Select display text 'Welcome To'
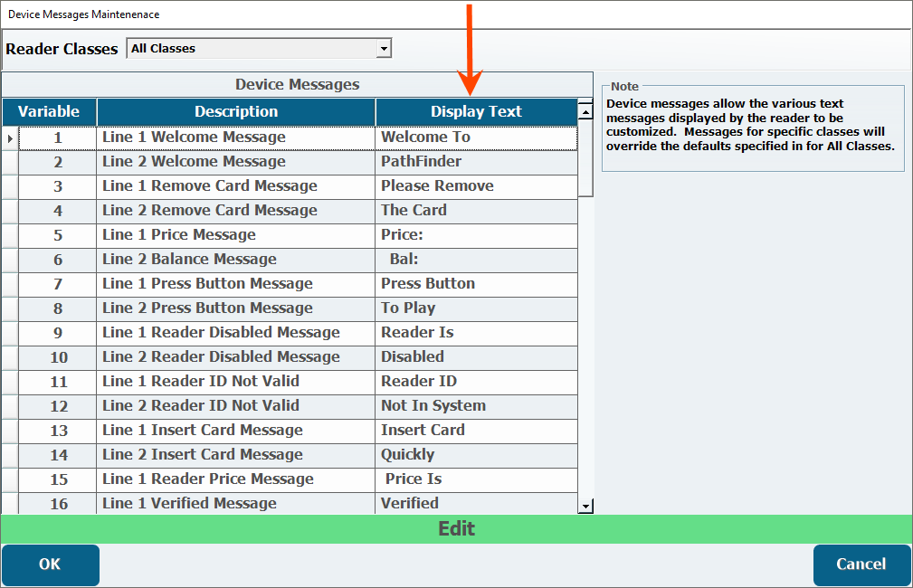913x588 pixels. pos(425,137)
